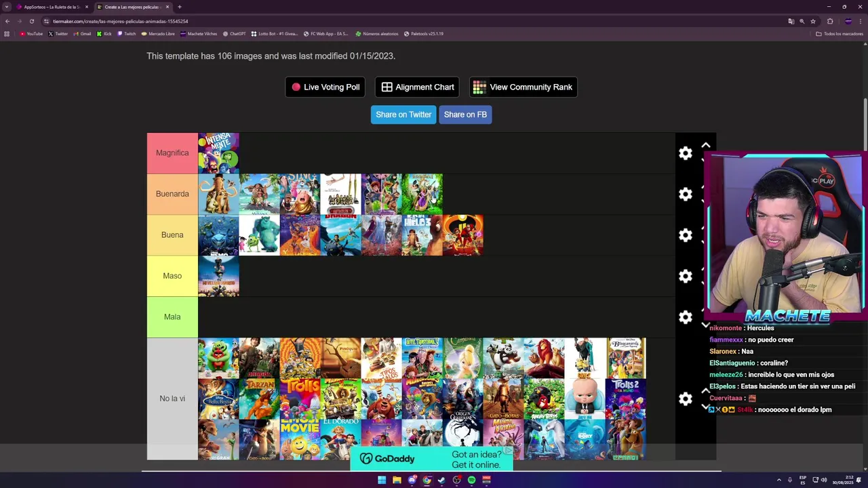
Task: Select the lone poster in Maso tier
Action: point(218,276)
